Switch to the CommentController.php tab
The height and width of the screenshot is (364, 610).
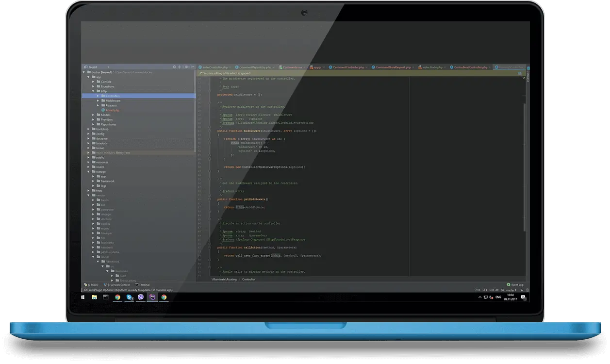point(346,67)
